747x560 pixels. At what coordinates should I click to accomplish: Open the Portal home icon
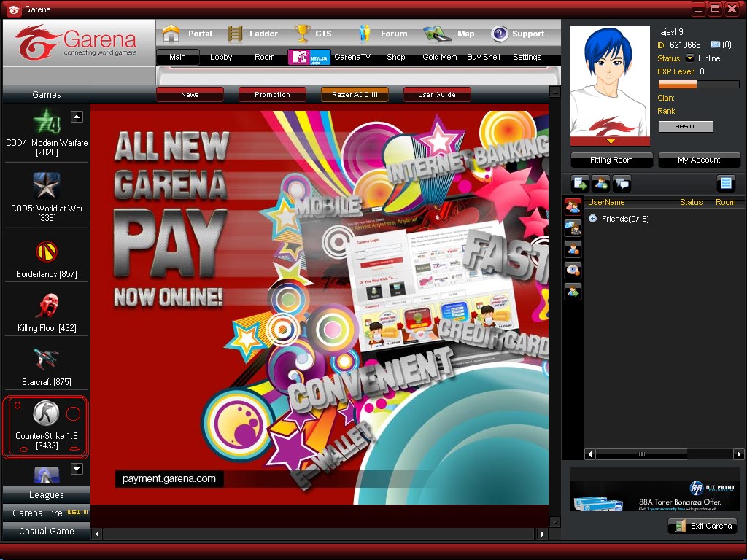tap(171, 34)
